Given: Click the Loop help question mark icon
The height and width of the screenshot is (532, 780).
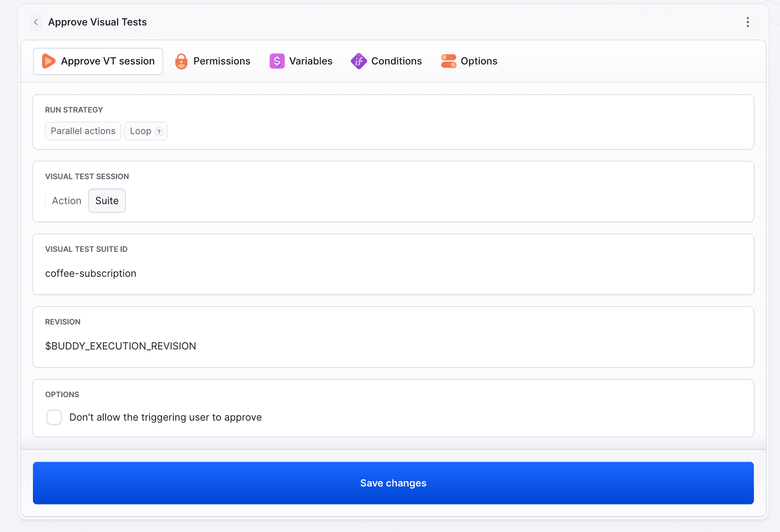Looking at the screenshot, I should [x=159, y=132].
